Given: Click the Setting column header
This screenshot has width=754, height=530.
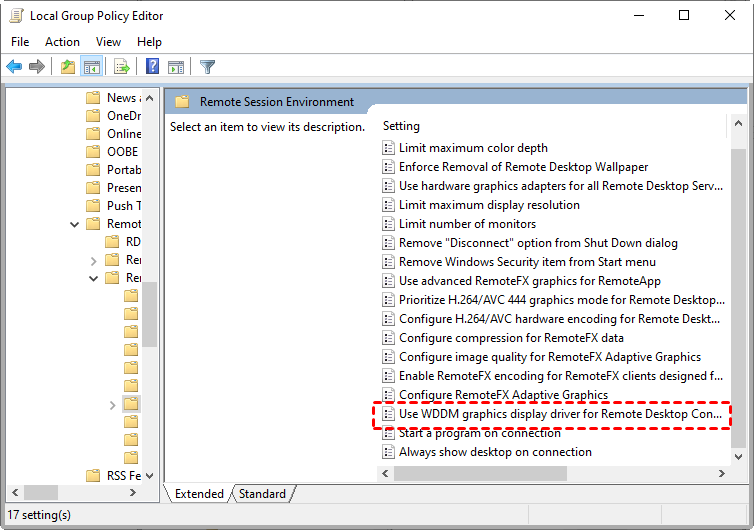Looking at the screenshot, I should (401, 126).
